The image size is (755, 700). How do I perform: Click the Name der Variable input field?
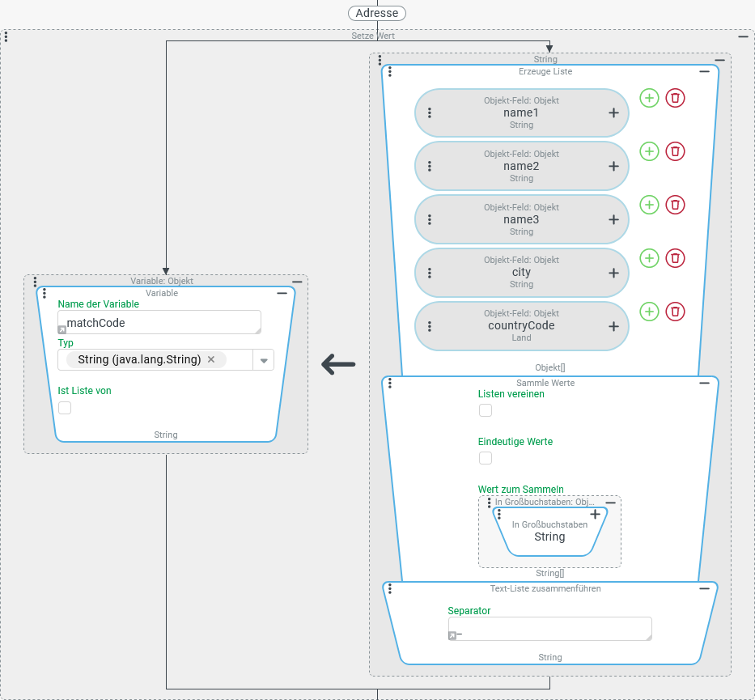point(159,322)
